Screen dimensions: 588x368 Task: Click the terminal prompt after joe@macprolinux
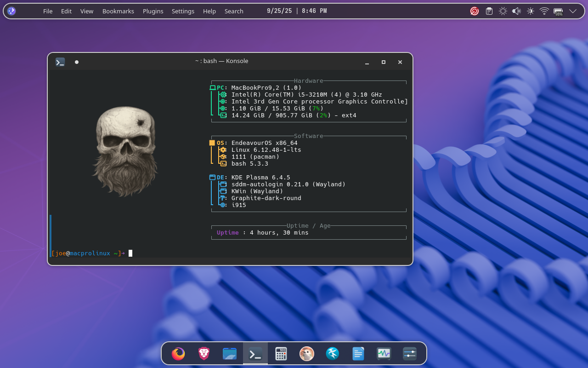pos(130,253)
